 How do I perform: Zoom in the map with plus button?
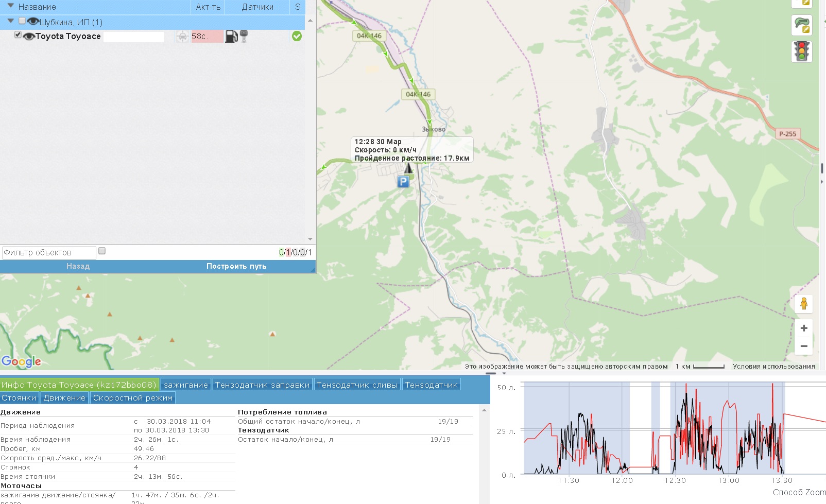pos(803,328)
